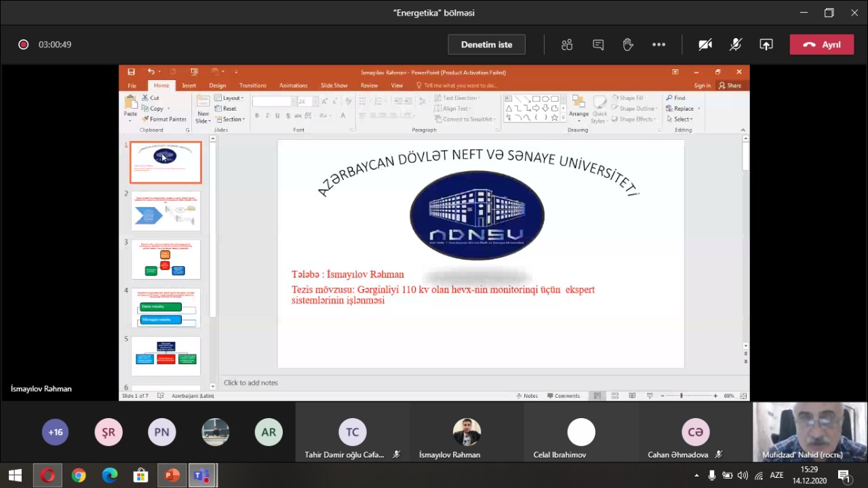Save presentation via quick access toolbar
The width and height of the screenshot is (868, 488).
(132, 72)
